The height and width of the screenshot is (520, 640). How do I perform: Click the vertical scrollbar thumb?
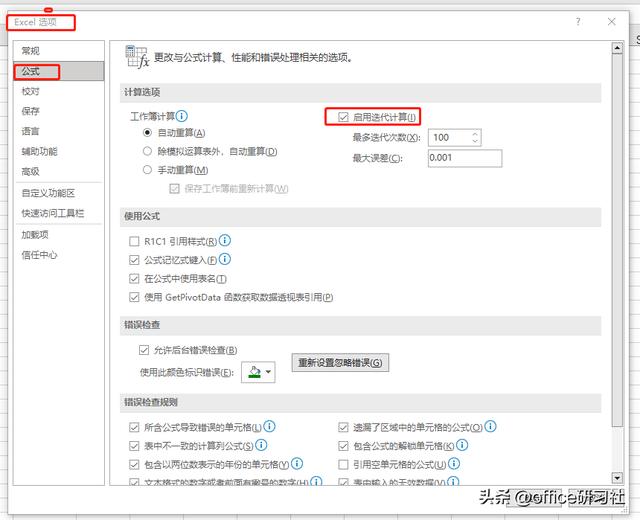pos(617,240)
